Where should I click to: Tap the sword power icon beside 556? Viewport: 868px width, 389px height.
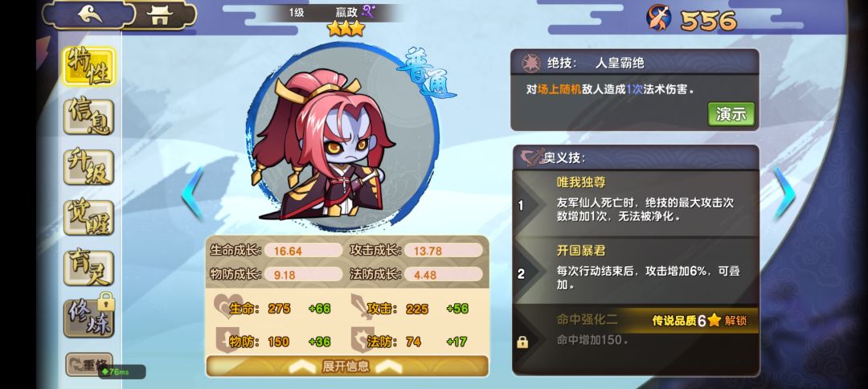pos(659,18)
